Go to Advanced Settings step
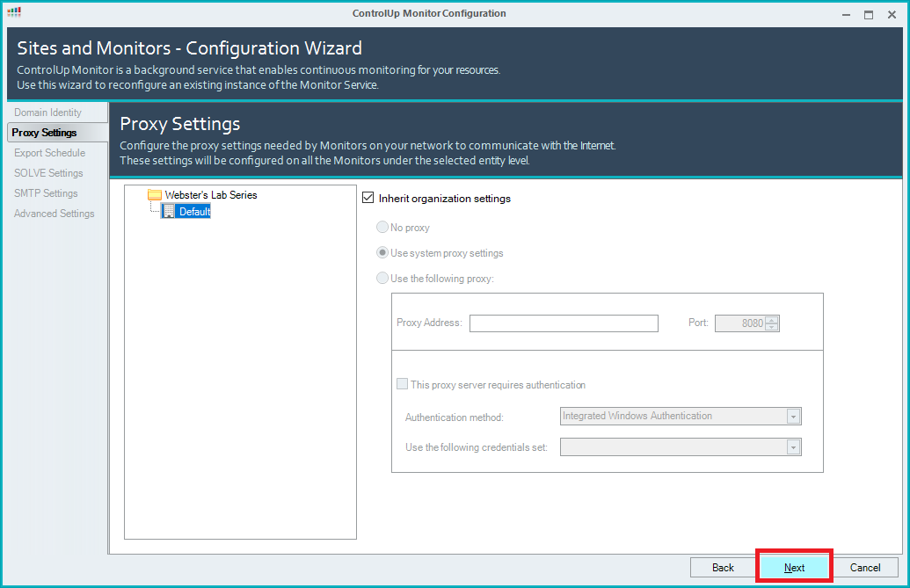The height and width of the screenshot is (588, 910). tap(54, 214)
